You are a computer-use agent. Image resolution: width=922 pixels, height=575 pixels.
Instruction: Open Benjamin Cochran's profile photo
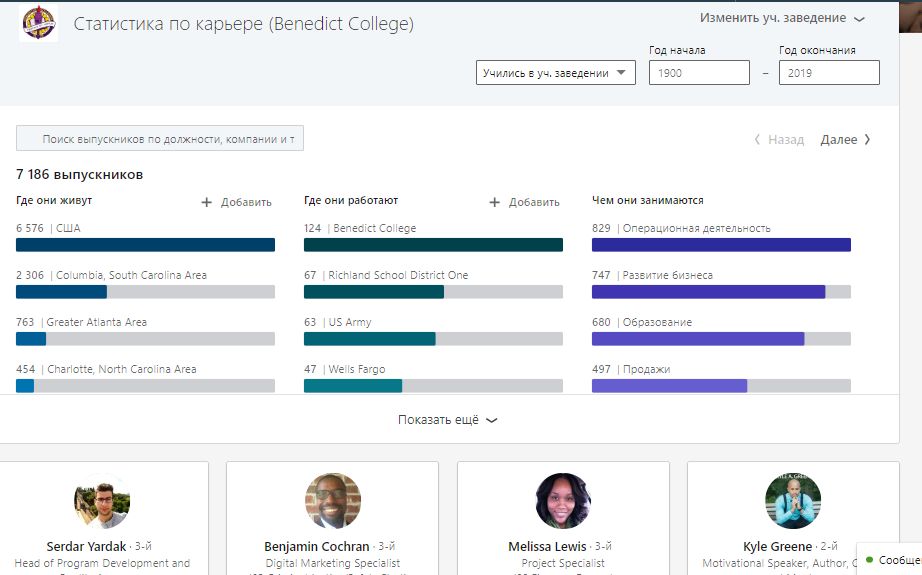pos(332,501)
